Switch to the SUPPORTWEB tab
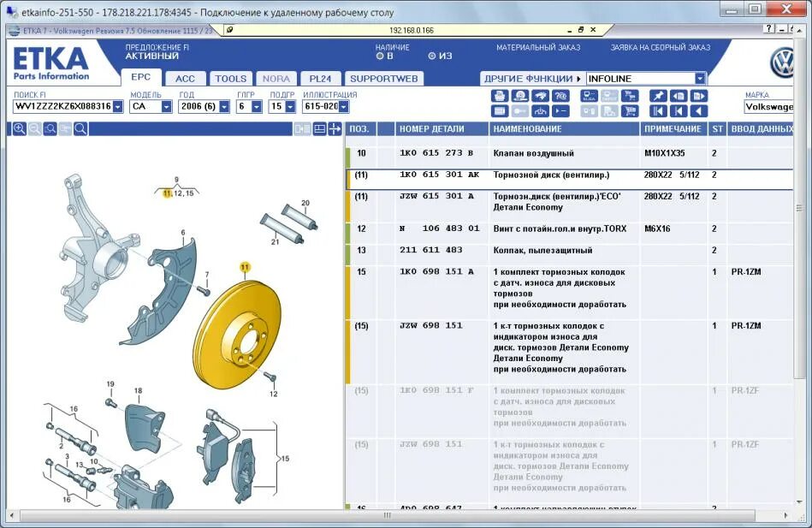Viewport: 812px width, 528px height. click(x=383, y=79)
